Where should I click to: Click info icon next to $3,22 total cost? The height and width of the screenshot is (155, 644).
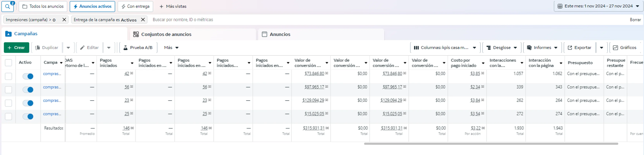click(483, 128)
